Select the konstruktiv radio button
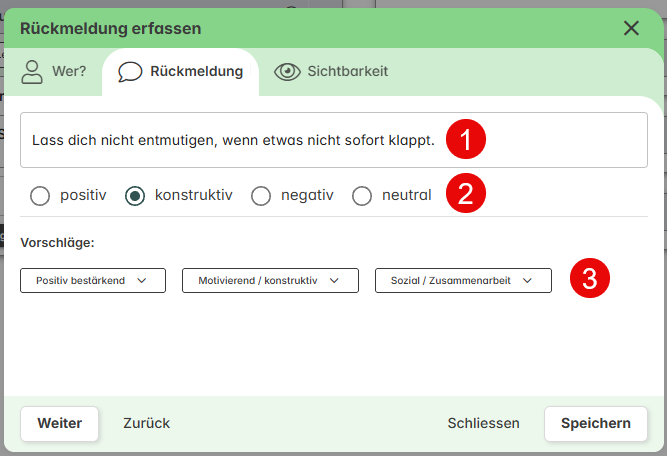The width and height of the screenshot is (667, 456). pyautogui.click(x=135, y=196)
